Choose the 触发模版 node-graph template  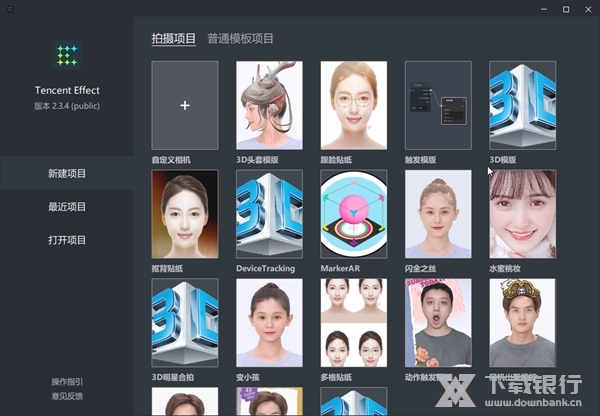point(438,105)
